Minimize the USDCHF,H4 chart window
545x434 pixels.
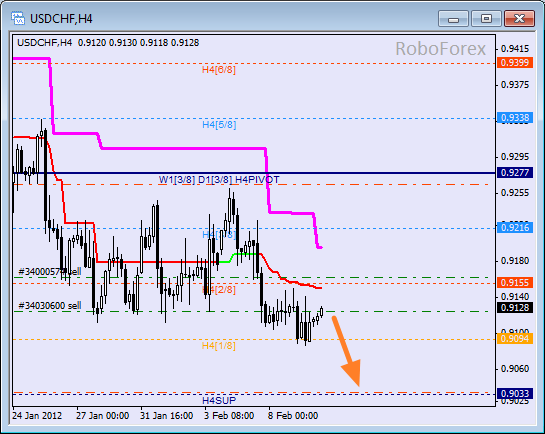[453, 18]
